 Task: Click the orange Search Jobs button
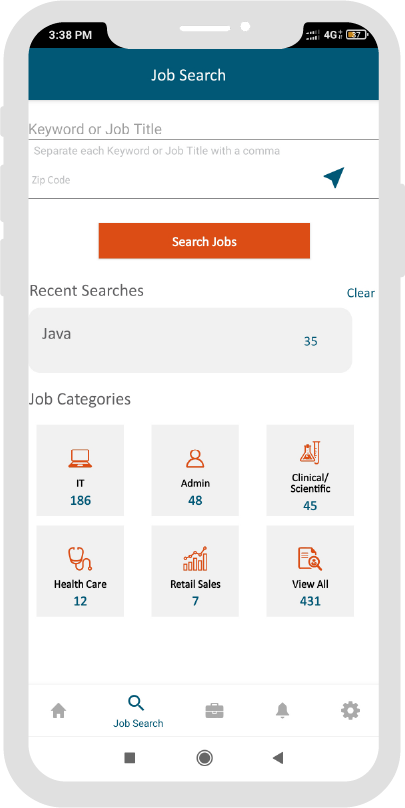click(x=204, y=241)
